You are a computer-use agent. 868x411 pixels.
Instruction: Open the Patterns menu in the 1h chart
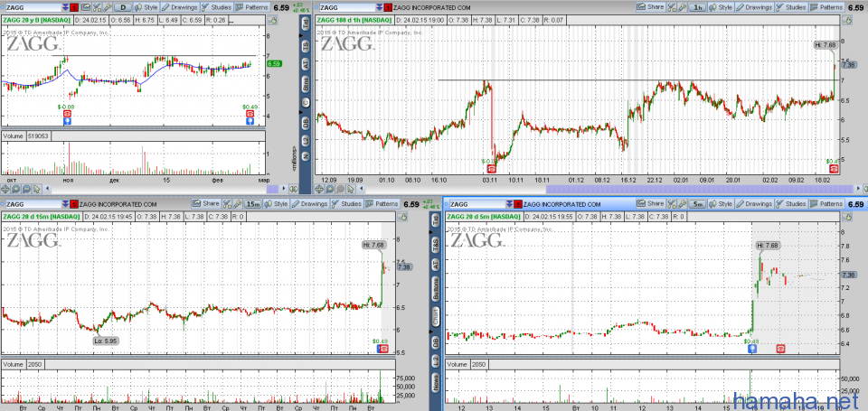click(826, 7)
